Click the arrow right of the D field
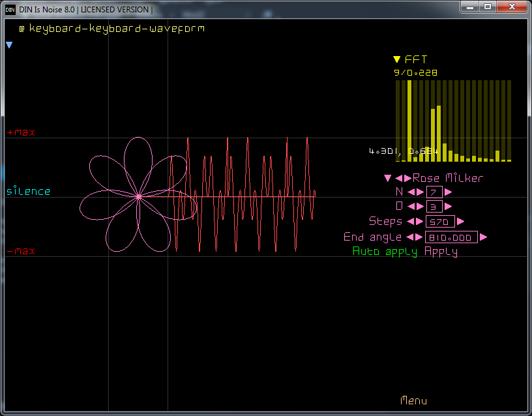 point(448,207)
